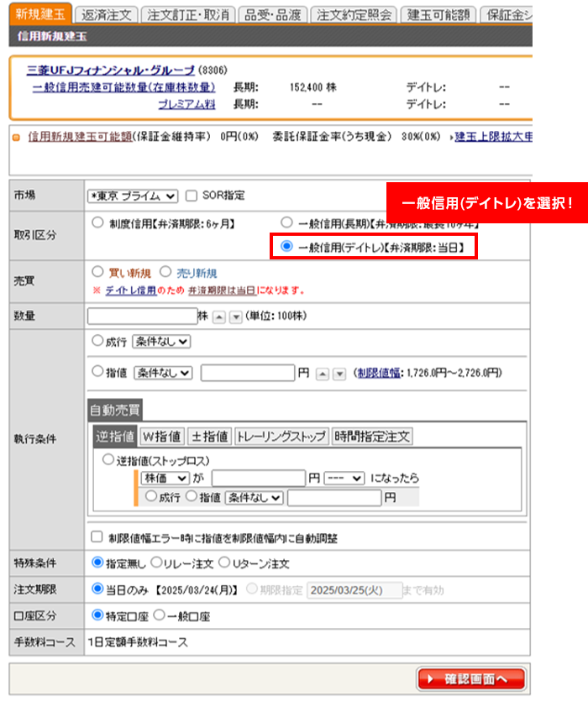Check the SOR指定 checkbox
The width and height of the screenshot is (588, 701).
pos(191,196)
